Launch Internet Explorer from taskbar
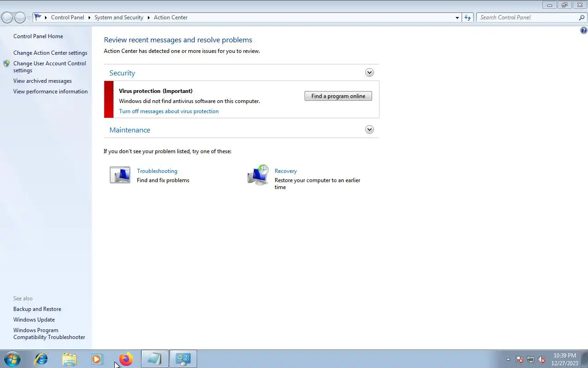Image resolution: width=588 pixels, height=368 pixels. [41, 359]
